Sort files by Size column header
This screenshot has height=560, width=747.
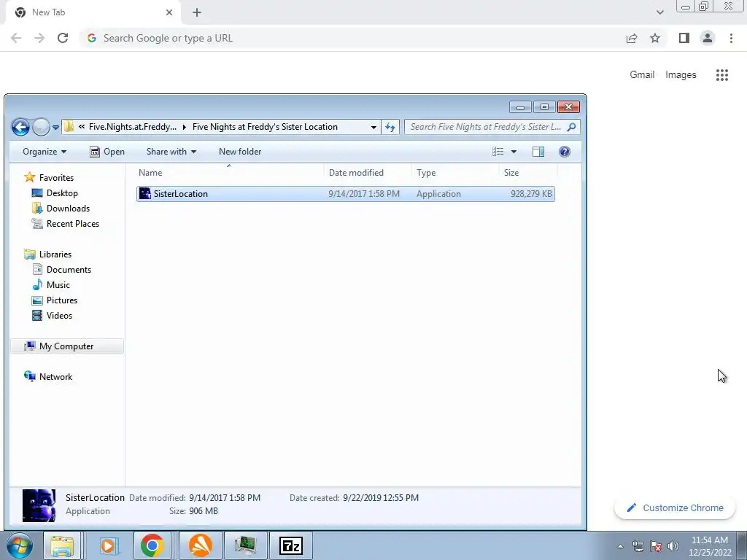coord(528,172)
